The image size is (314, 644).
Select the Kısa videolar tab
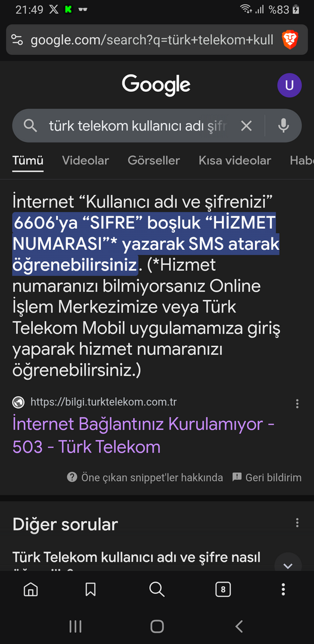235,160
